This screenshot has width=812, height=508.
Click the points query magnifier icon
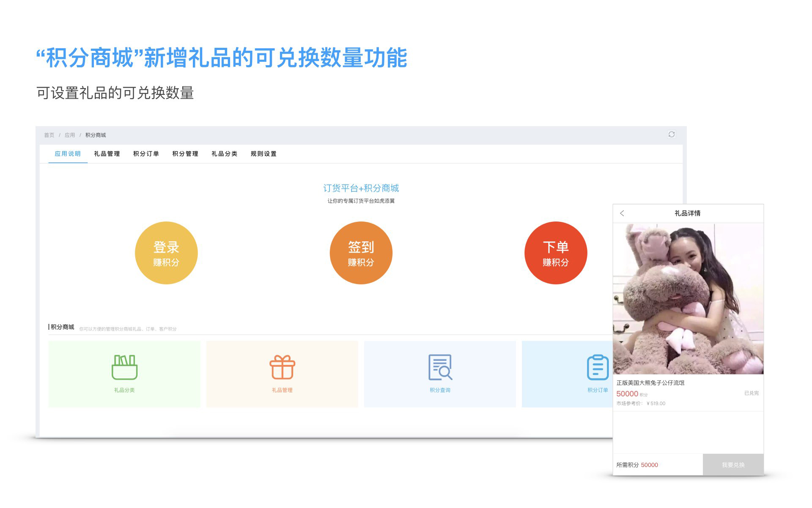440,367
